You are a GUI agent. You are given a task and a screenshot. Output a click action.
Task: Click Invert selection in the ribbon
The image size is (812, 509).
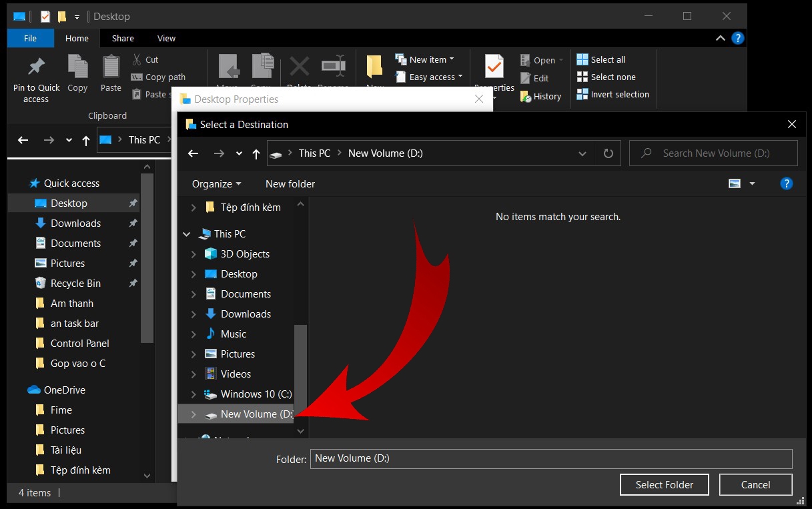point(613,94)
